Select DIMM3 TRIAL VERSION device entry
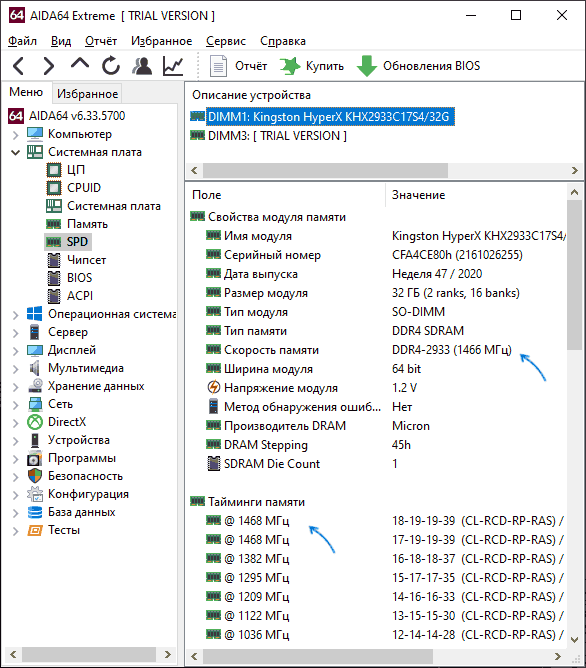Screen dimensions: 586x668 (x=268, y=136)
